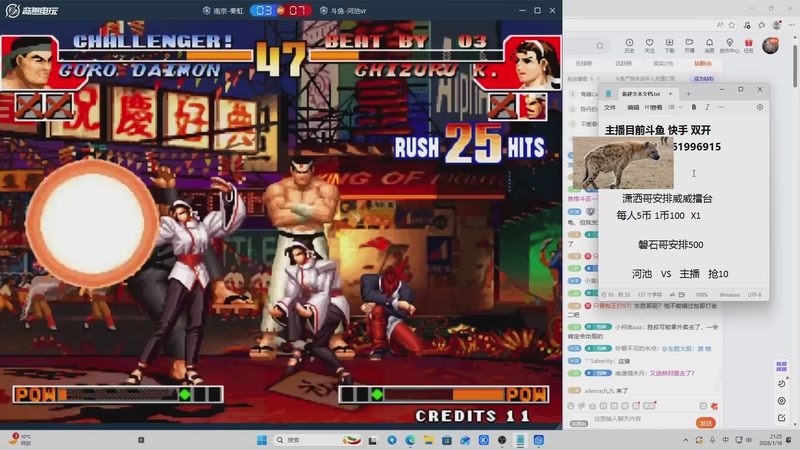
Task: Switch to the 在线榜 tab
Action: tap(583, 63)
